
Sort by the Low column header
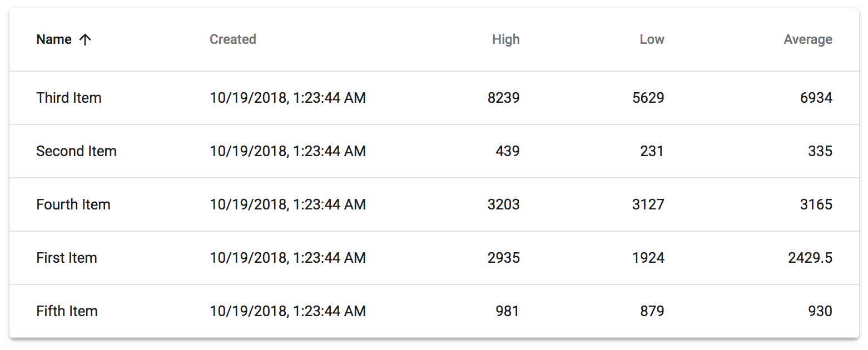click(x=652, y=39)
